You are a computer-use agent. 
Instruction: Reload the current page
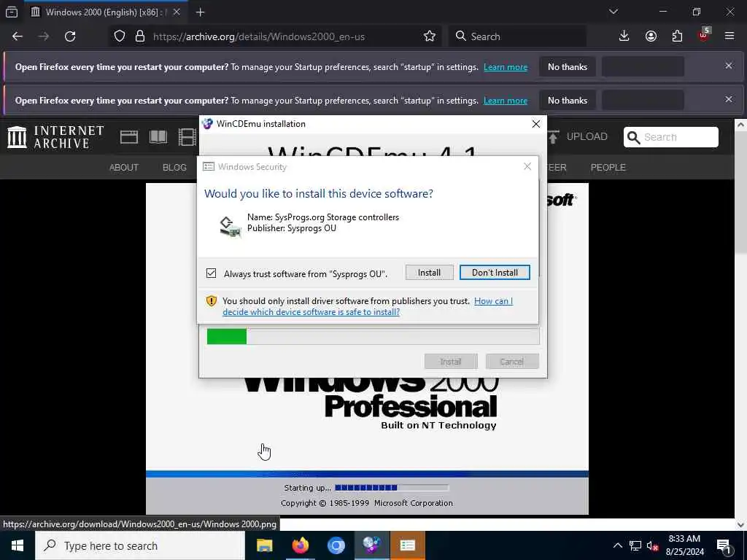click(70, 36)
